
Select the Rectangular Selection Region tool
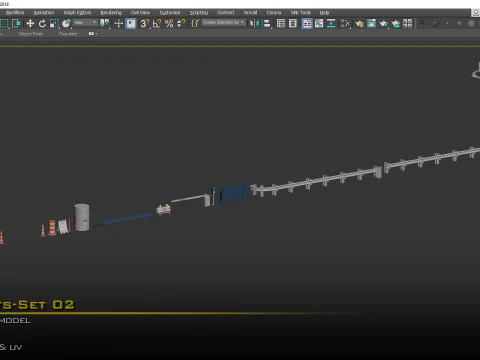pyautogui.click(x=4, y=23)
